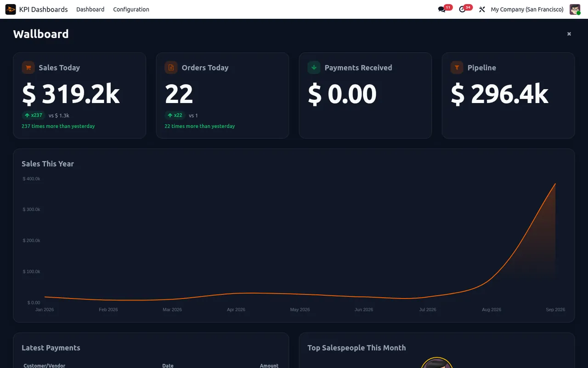Click the Sep 2026 chart axis label

555,310
